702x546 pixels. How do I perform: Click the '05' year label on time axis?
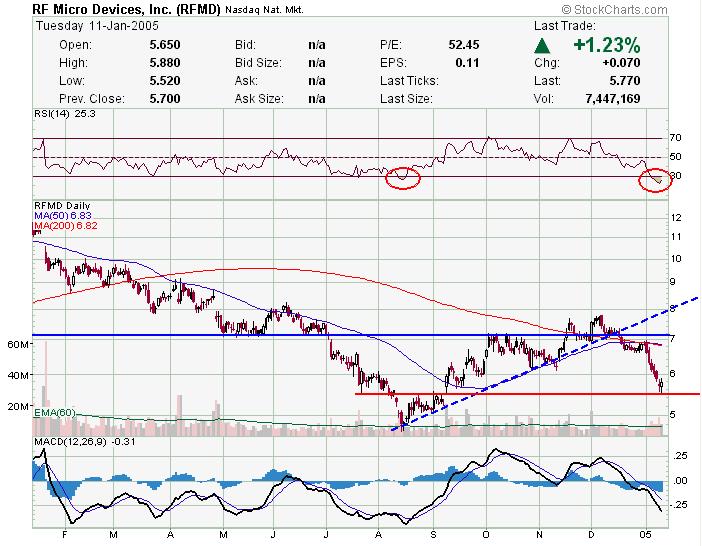[645, 535]
